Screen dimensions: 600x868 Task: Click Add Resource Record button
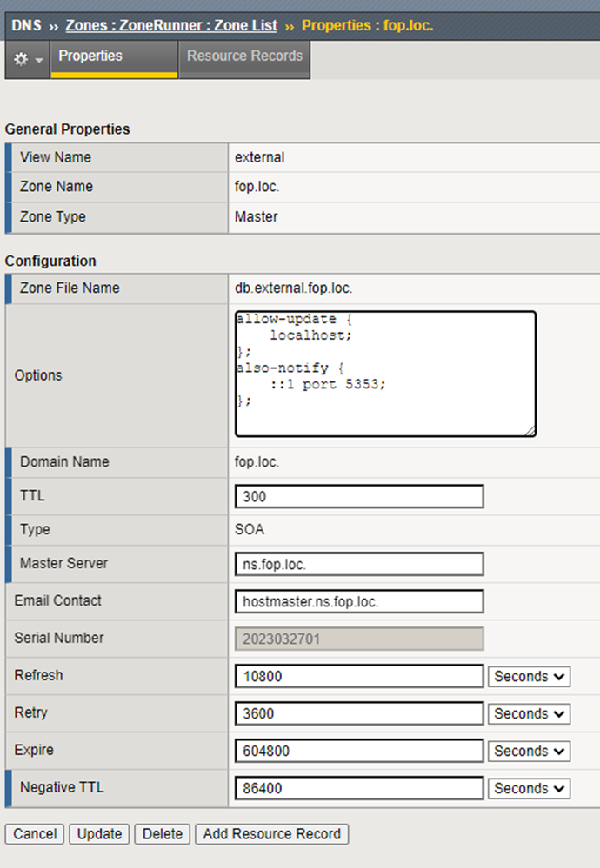[x=271, y=833]
